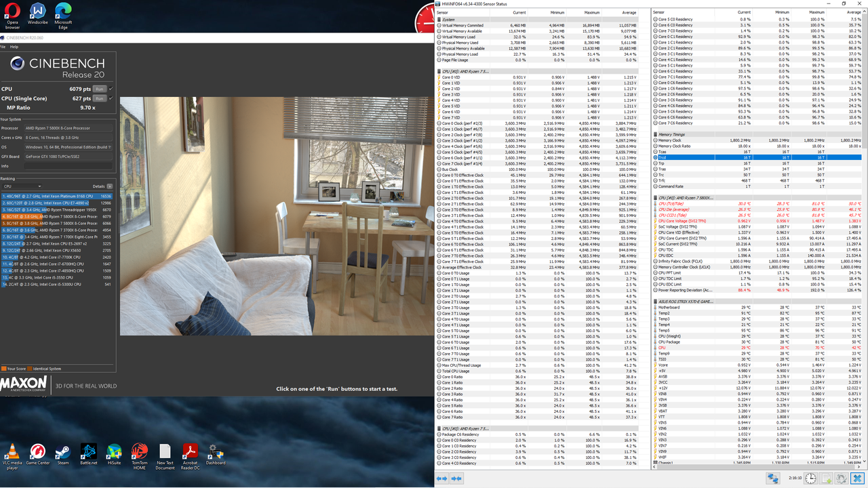Launch VLC media player from the desktop
The width and height of the screenshot is (868, 488).
point(12,457)
